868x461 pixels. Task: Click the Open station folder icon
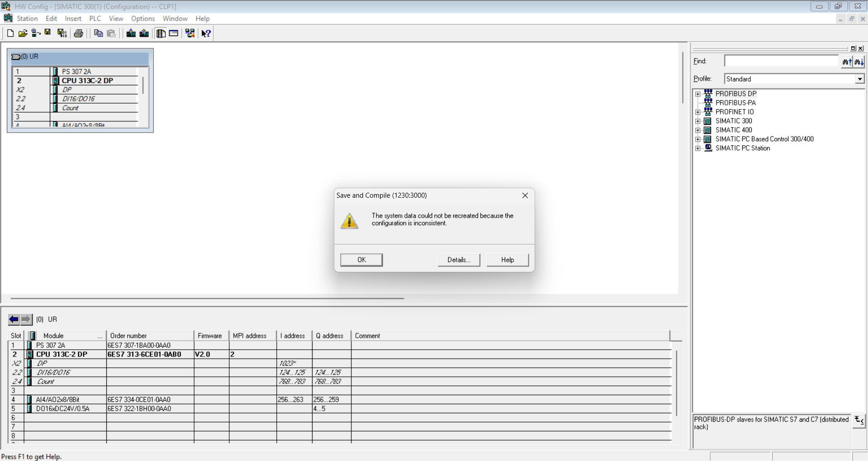pyautogui.click(x=23, y=33)
